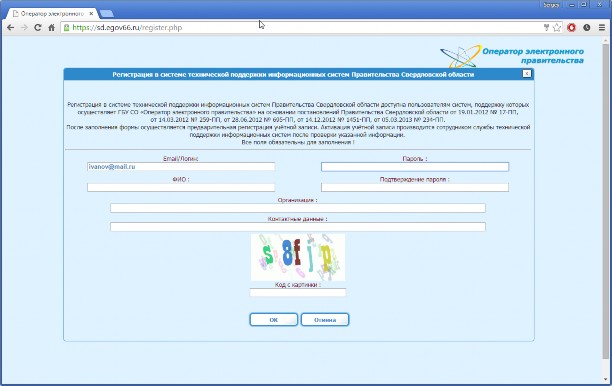
Task: Minimize the browser window
Action: pyautogui.click(x=571, y=5)
